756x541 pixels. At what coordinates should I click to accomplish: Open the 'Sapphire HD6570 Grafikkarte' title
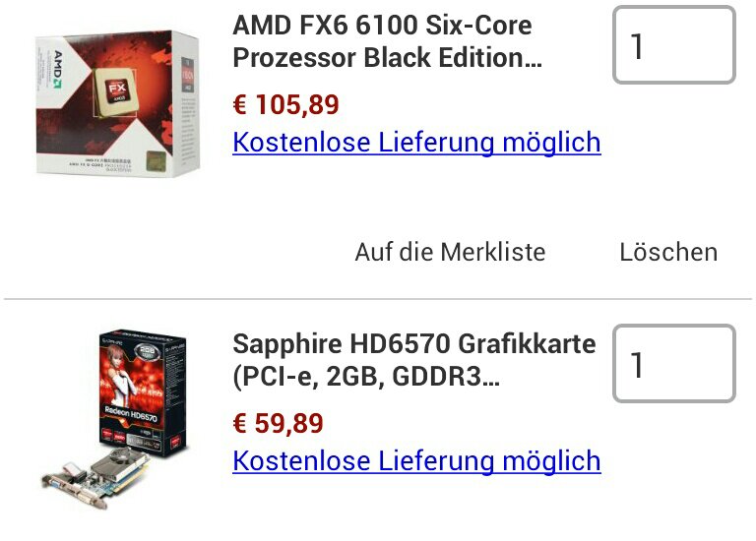click(x=413, y=344)
